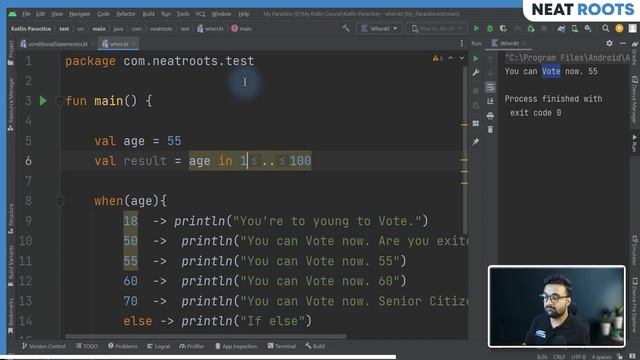The height and width of the screenshot is (360, 640).
Task: Toggle soft-wrap icon in Run console
Action: pos(490,87)
